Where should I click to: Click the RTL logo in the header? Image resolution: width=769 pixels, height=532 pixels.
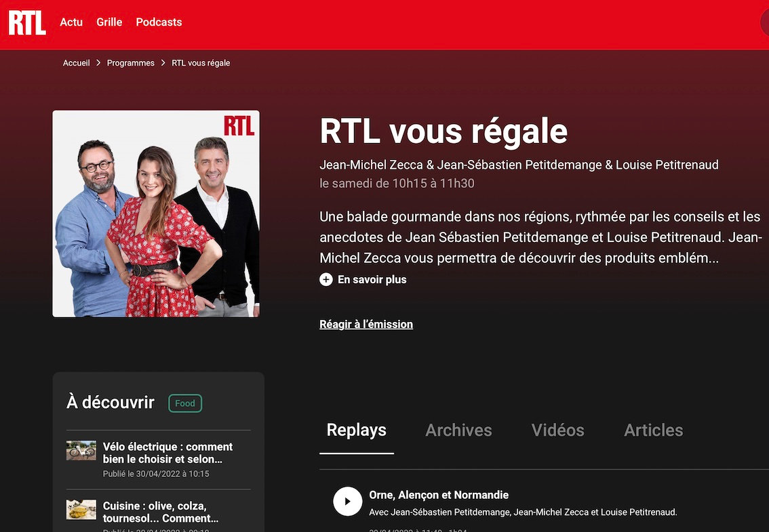pos(27,22)
